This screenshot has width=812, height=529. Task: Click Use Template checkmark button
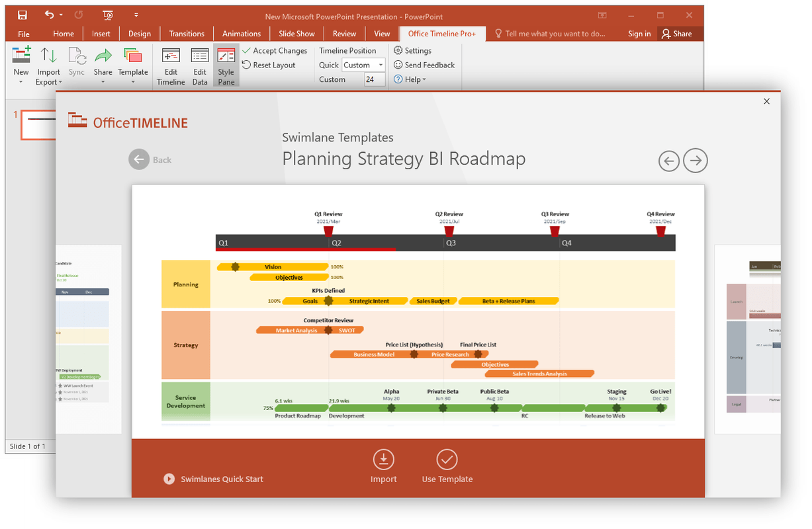[x=447, y=460]
